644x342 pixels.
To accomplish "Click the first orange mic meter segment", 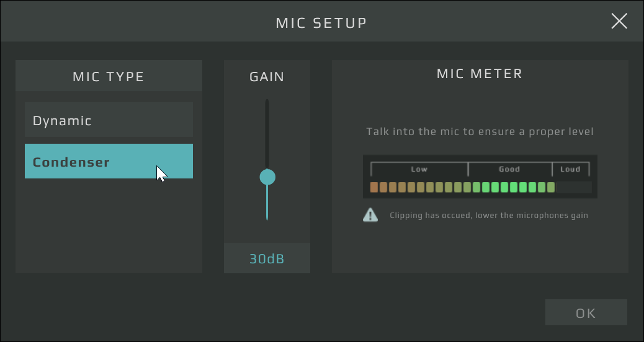I will pos(374,187).
